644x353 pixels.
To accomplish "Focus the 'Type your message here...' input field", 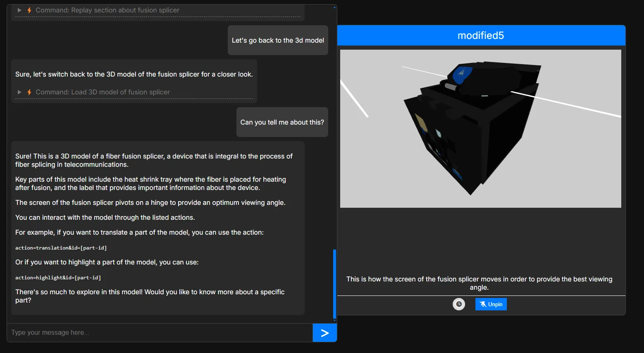I will pyautogui.click(x=160, y=333).
